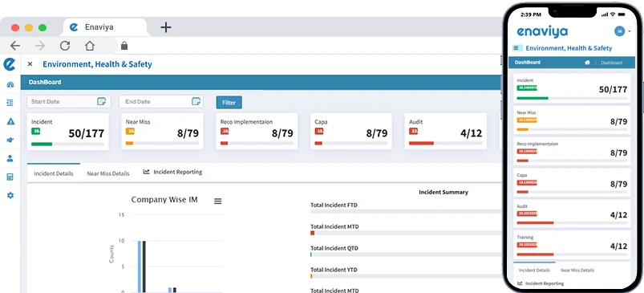Click the browser forward arrow

click(x=40, y=46)
